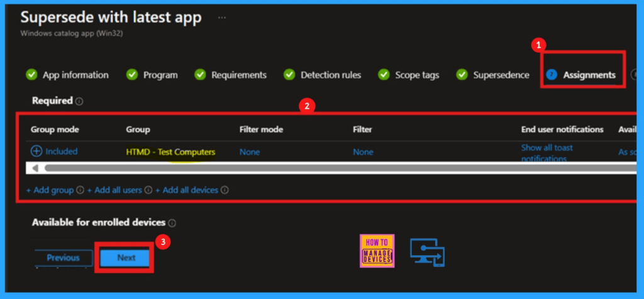Viewport: 644px width, 299px height.
Task: Click the Available for enrolled devices heading
Action: click(99, 222)
